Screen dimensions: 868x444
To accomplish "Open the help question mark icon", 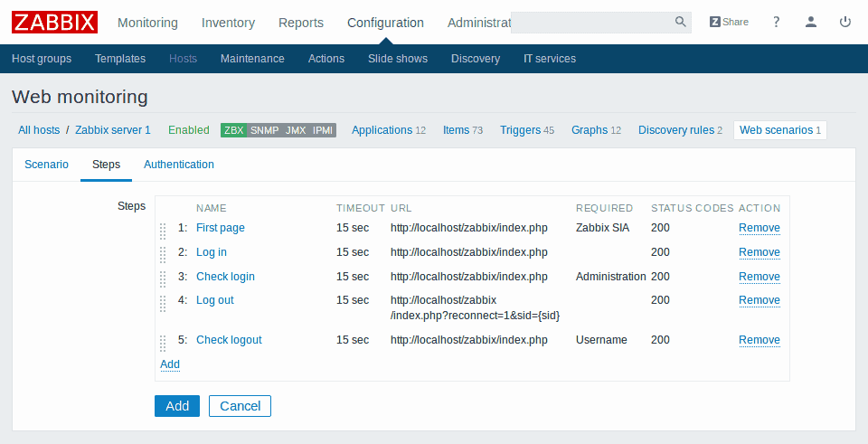I will coord(776,22).
